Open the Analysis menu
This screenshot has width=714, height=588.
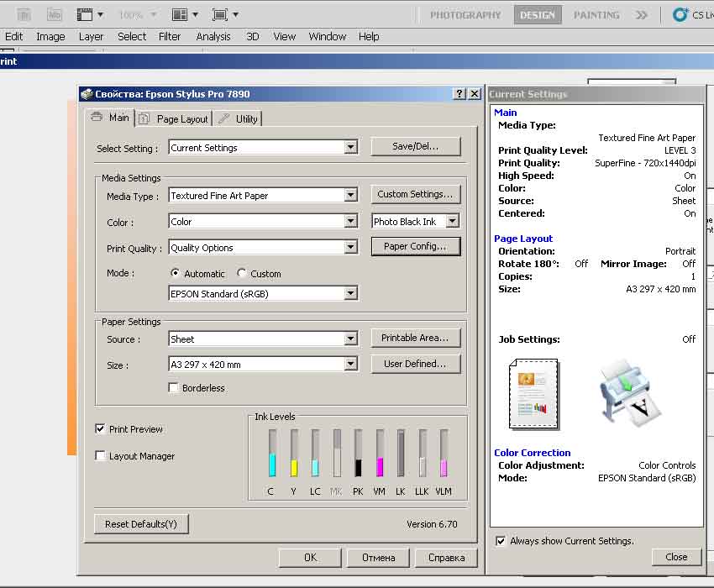[x=213, y=36]
